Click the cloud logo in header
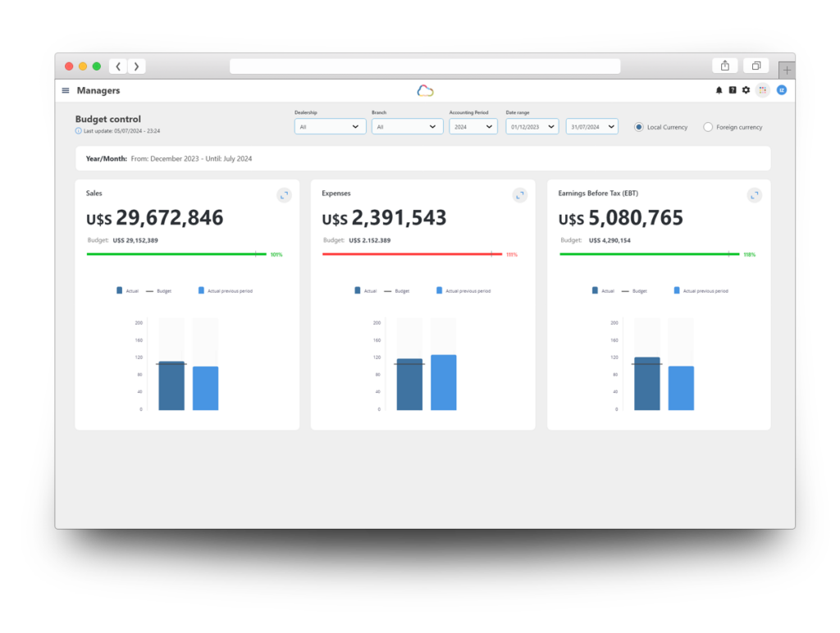This screenshot has width=840, height=633. (425, 90)
